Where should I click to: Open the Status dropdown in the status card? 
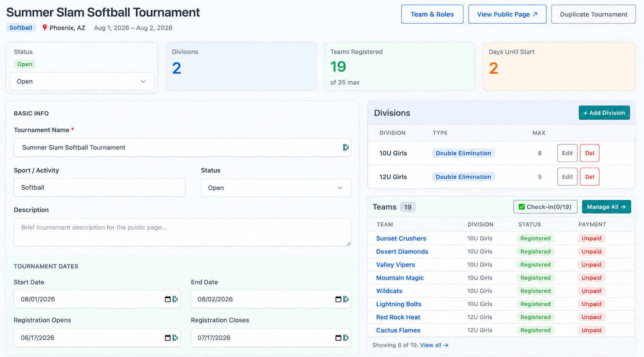82,81
